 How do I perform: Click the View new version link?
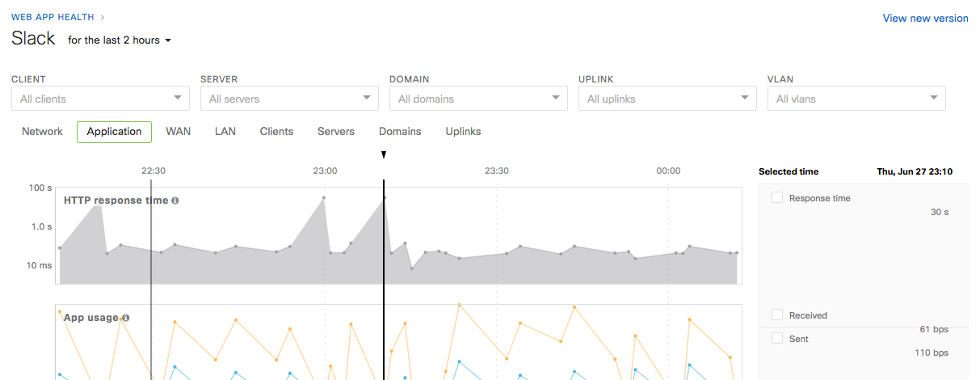[925, 18]
